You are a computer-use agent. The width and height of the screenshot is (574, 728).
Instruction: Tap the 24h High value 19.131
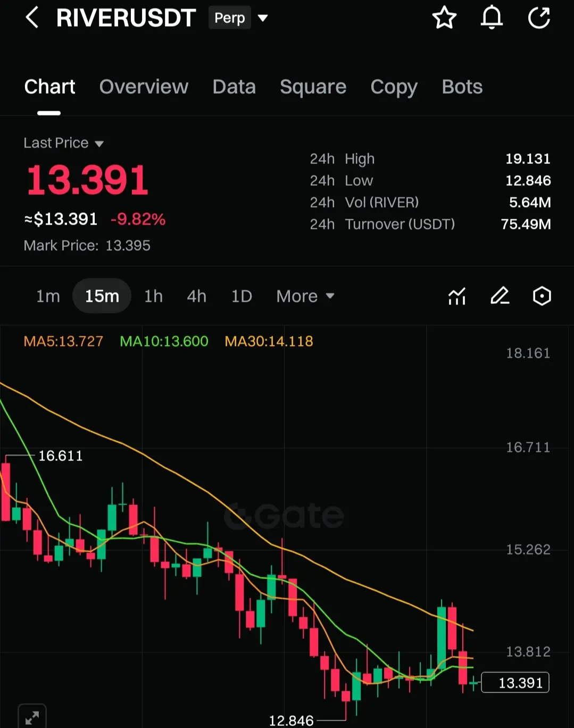(x=528, y=159)
